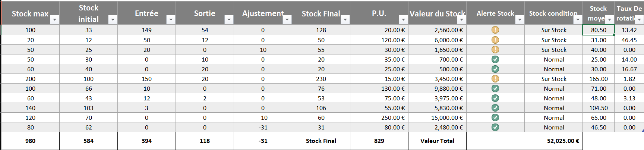Select the 52,025.00 € total value cell
644x150 pixels.
[x=524, y=141]
